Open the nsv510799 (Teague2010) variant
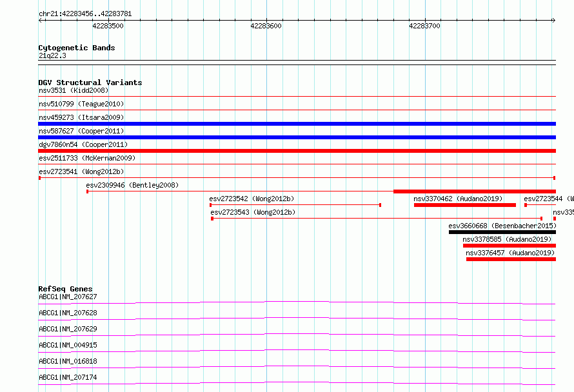Viewport: 574px width, 392px height. click(81, 104)
